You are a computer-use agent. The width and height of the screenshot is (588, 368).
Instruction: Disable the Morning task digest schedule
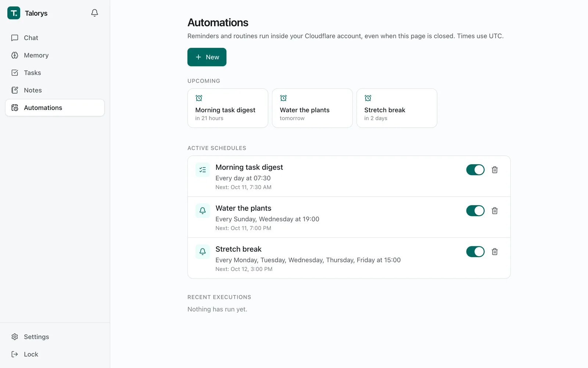[476, 170]
